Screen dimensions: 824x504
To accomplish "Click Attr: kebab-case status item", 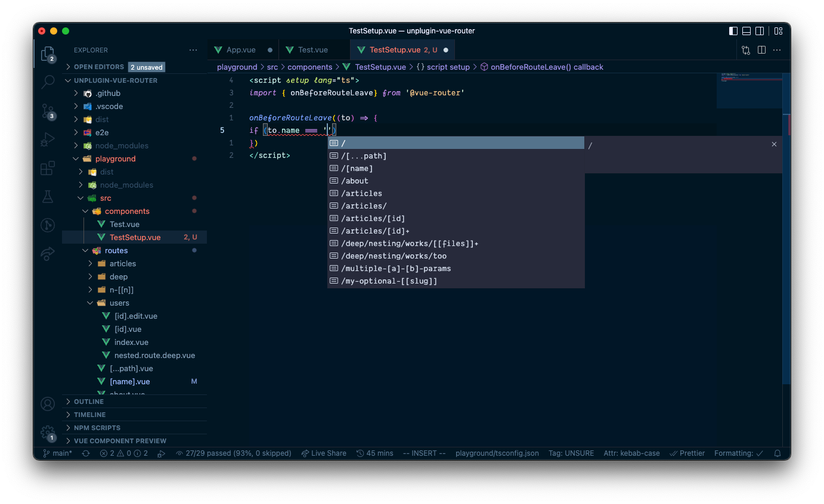I will (x=631, y=453).
